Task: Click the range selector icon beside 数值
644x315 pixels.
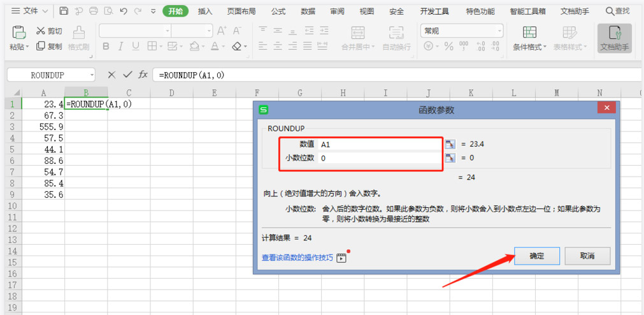Action: click(x=450, y=144)
